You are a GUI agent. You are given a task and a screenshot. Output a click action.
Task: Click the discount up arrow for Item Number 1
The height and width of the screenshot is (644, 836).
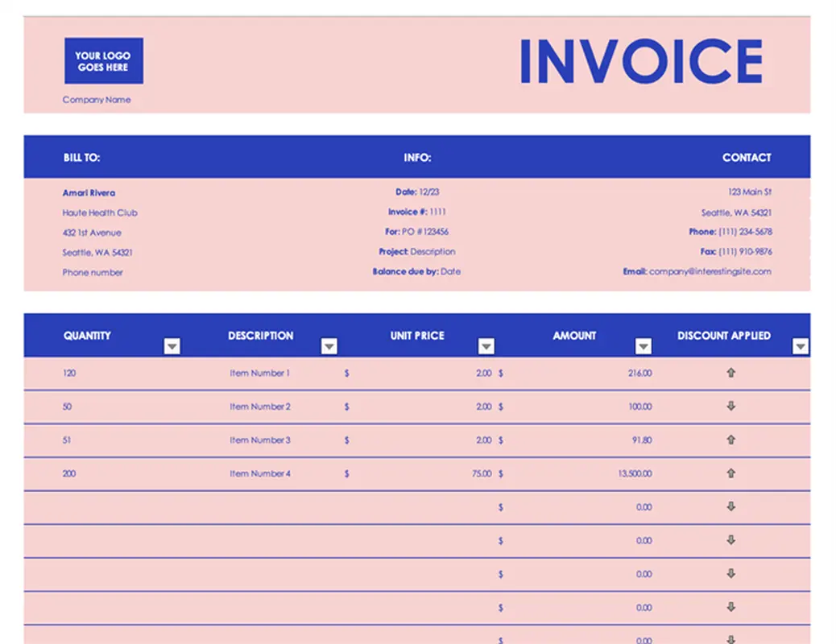pos(730,373)
